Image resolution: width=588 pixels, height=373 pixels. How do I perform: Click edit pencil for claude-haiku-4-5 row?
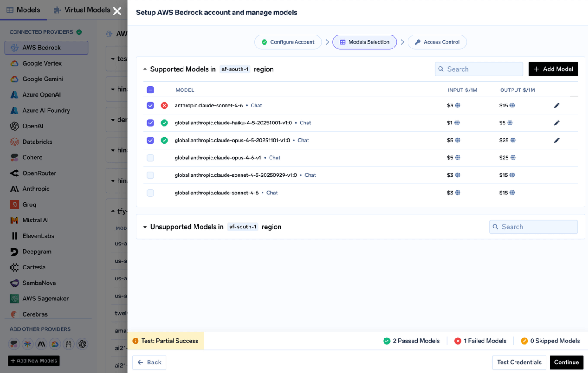(557, 123)
